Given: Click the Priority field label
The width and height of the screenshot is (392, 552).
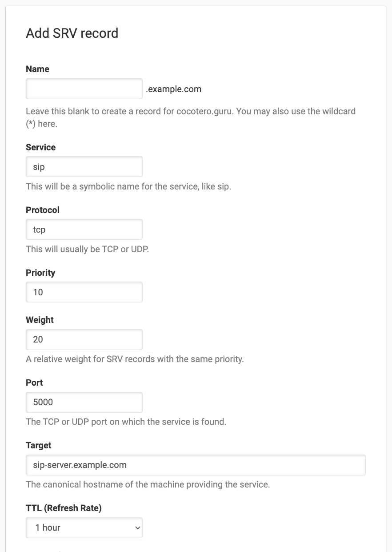Looking at the screenshot, I should point(40,273).
